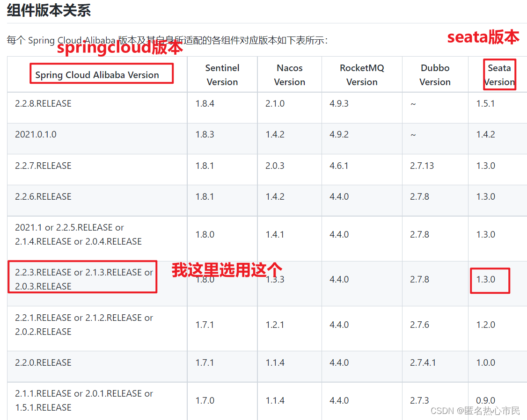
Task: Click the intro sentence about 各组件对应版本
Action: (167, 40)
